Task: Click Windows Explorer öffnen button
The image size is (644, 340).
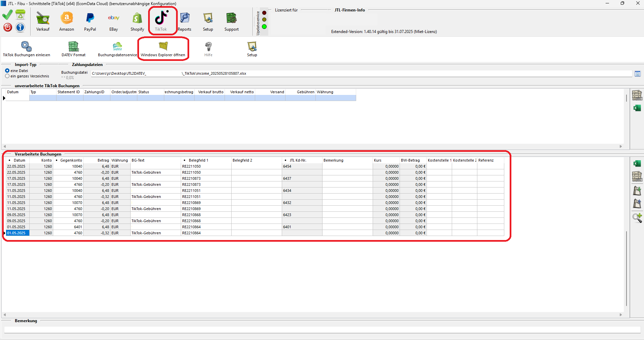Action: [x=163, y=49]
